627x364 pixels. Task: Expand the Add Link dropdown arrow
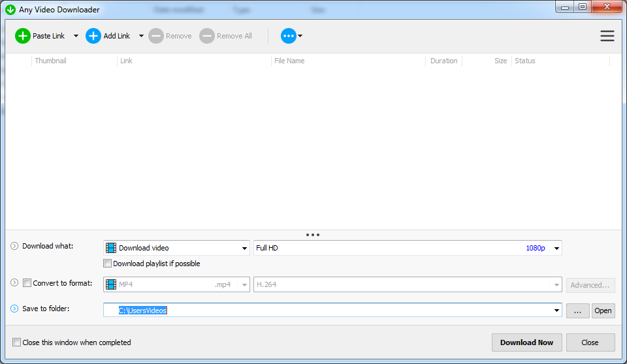coord(141,36)
